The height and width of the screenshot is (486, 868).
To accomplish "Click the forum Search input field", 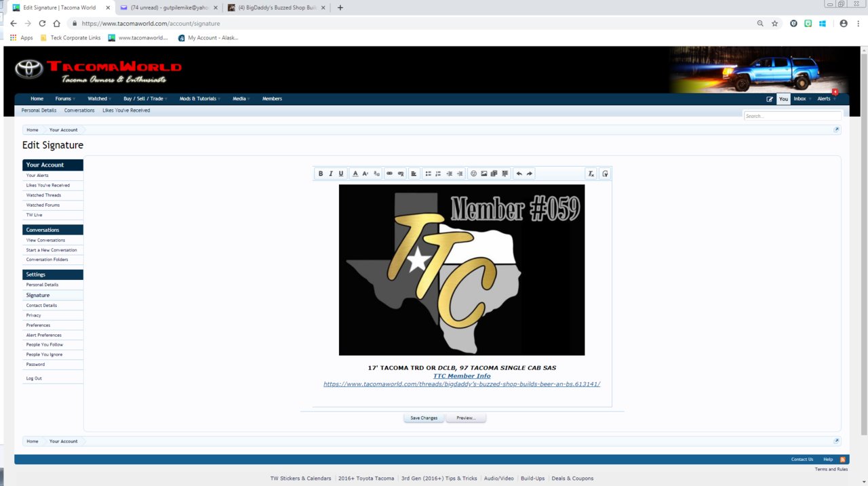I will point(792,116).
